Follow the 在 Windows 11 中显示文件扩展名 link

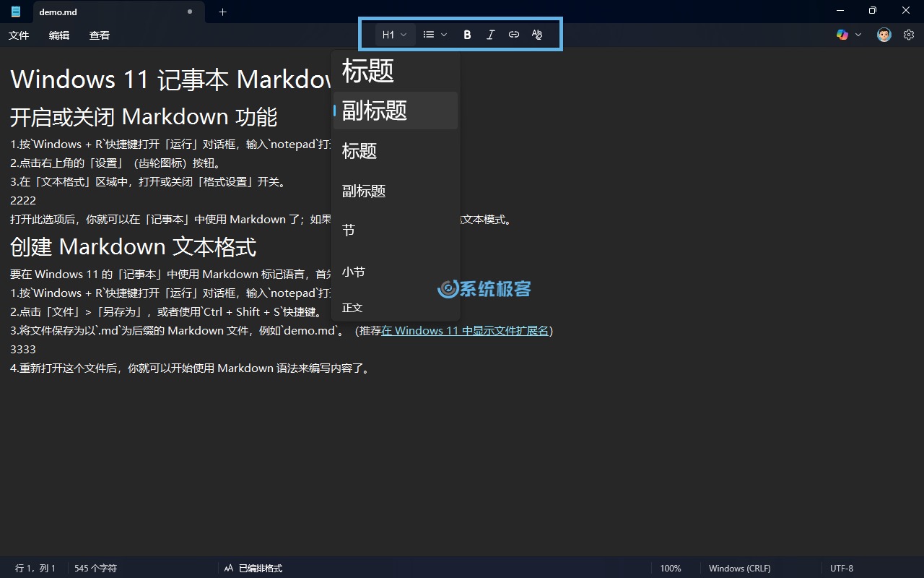(466, 331)
